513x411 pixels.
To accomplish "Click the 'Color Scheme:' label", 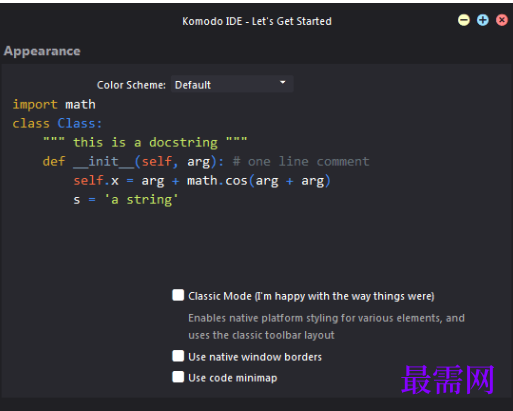I will (x=131, y=85).
